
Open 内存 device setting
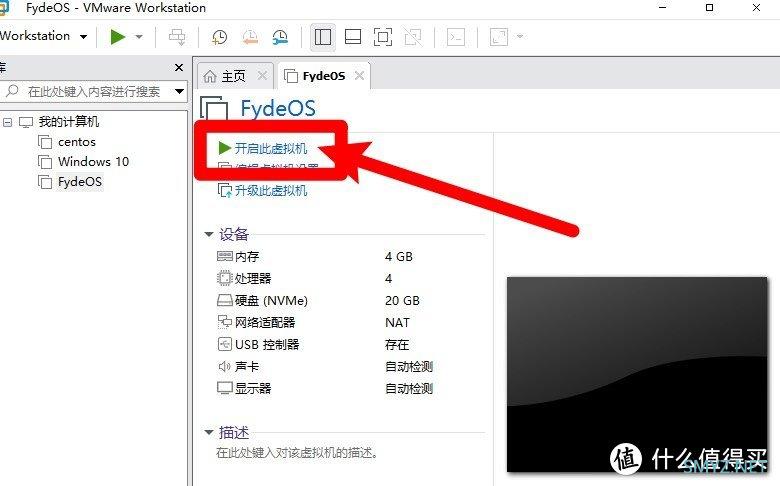pos(247,257)
